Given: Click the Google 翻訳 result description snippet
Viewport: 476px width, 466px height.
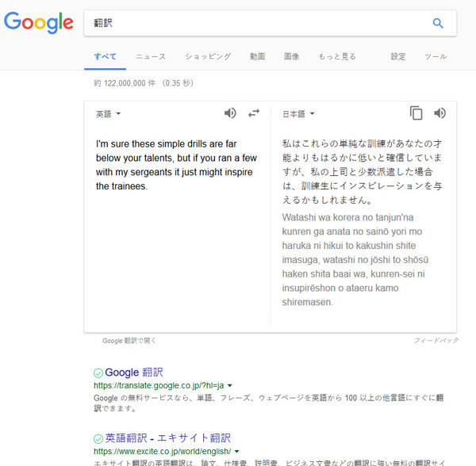Looking at the screenshot, I should 269,403.
